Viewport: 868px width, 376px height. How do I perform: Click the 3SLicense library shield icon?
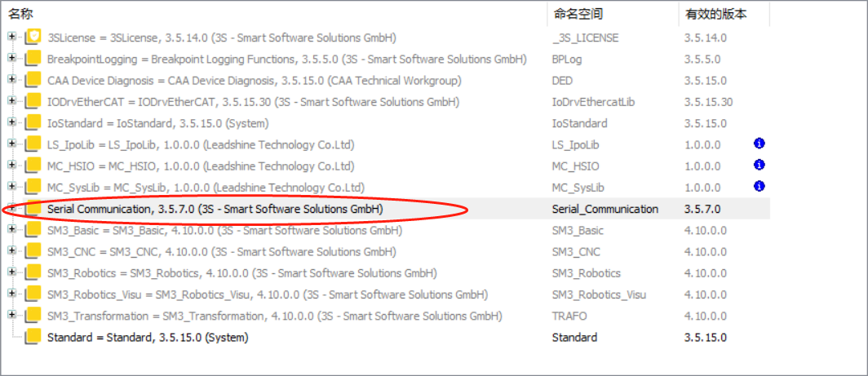[33, 38]
